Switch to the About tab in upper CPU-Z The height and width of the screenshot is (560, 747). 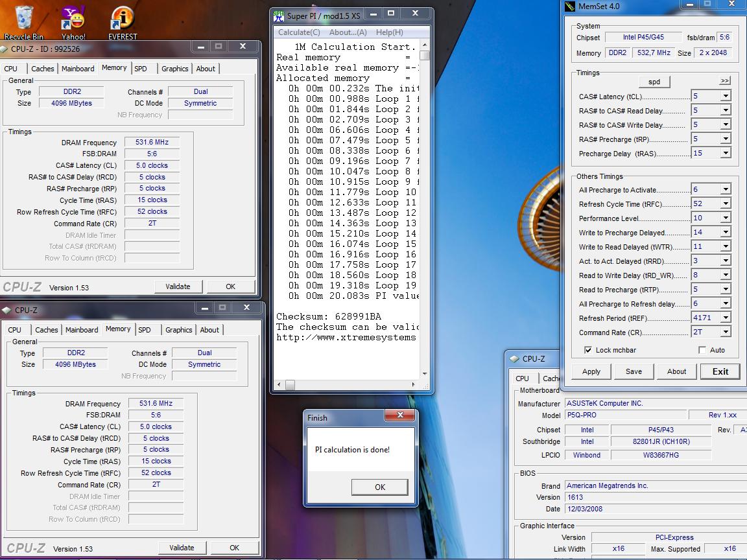206,69
